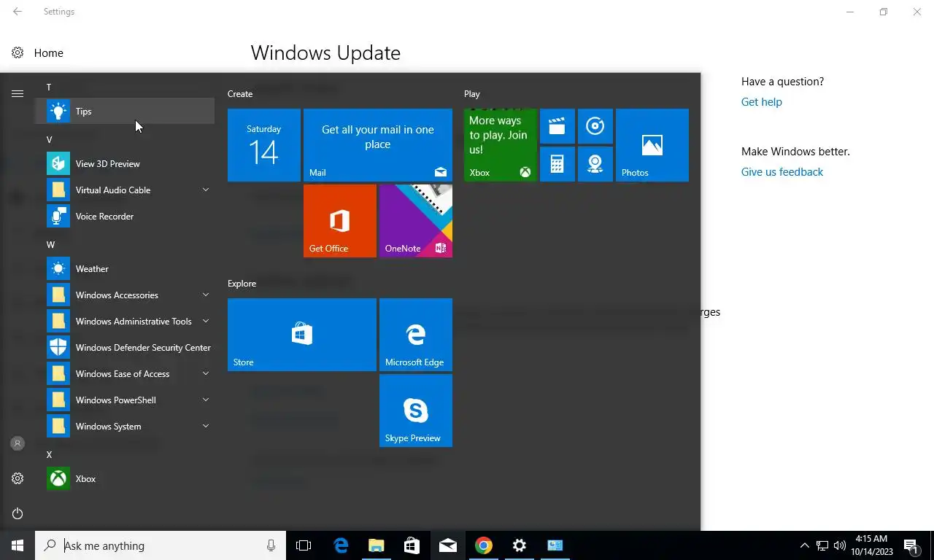The width and height of the screenshot is (934, 560).
Task: Expand Windows Ease of Access folder
Action: (x=125, y=374)
